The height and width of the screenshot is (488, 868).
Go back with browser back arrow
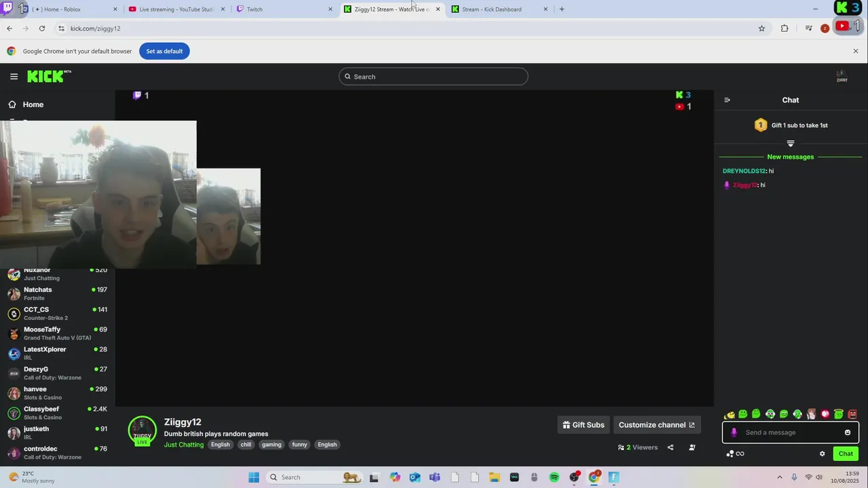(9, 28)
